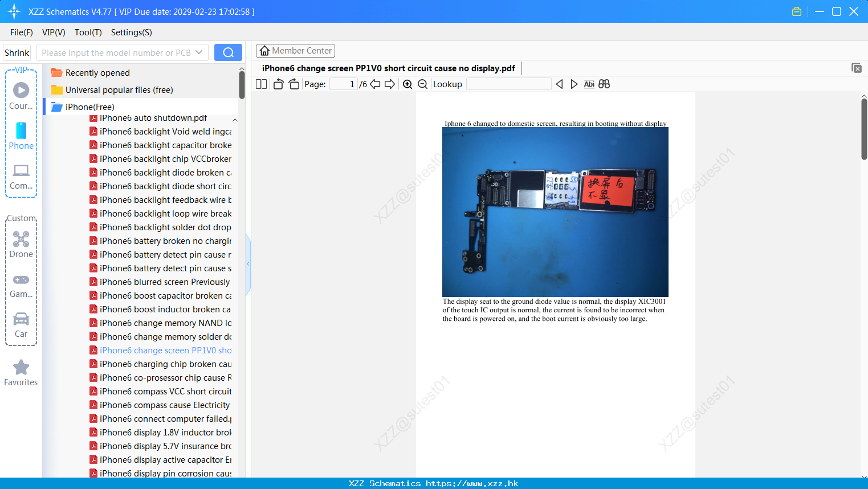Click the PDF viewer vertical scrollbar
868x489 pixels.
864,129
